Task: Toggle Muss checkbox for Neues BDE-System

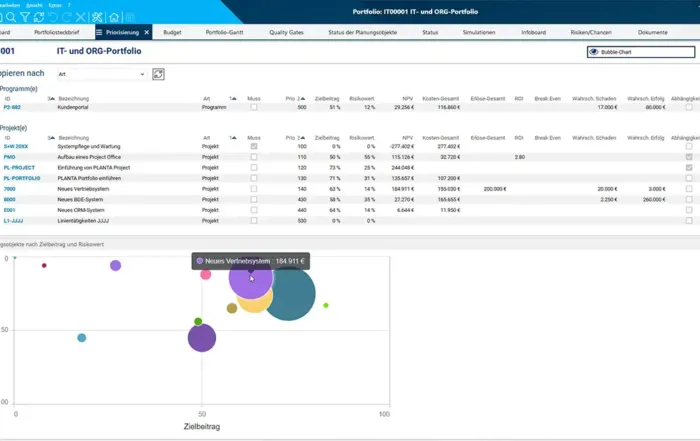Action: (x=254, y=200)
